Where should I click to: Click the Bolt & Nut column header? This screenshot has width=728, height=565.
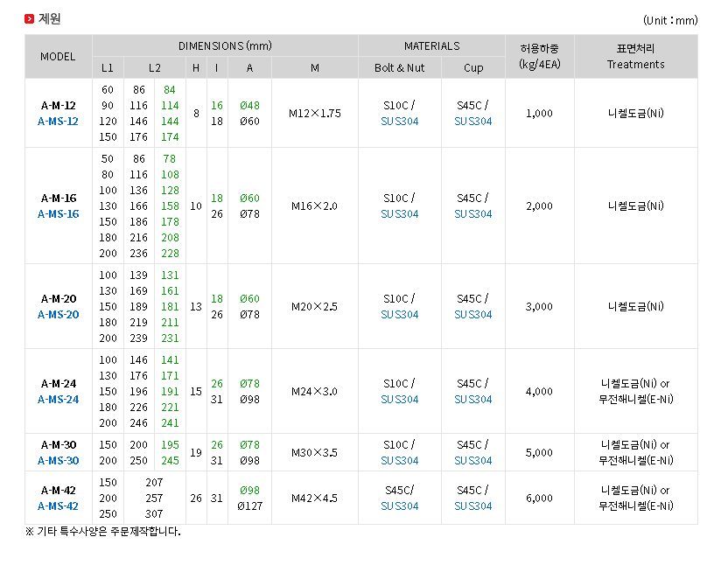point(399,67)
